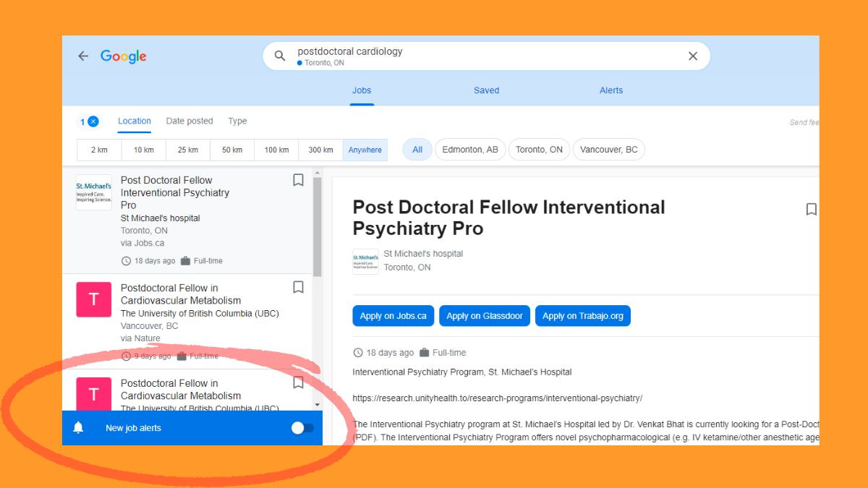
Task: Set distance to 25 km
Action: tap(188, 150)
